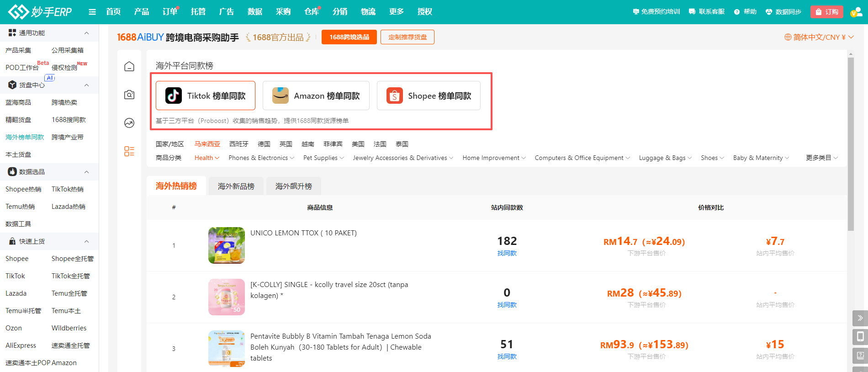Click the floating question-box icon at right edge

[x=860, y=356]
